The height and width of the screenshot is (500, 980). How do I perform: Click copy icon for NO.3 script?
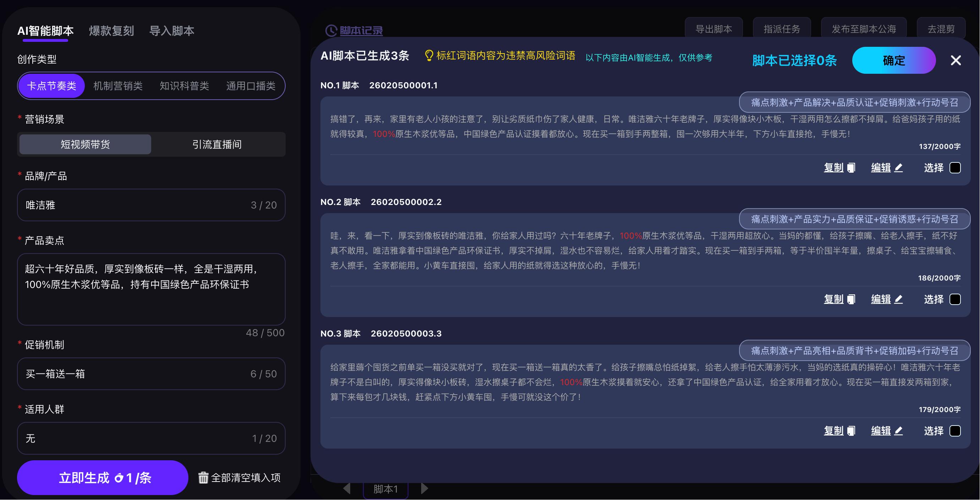[852, 431]
